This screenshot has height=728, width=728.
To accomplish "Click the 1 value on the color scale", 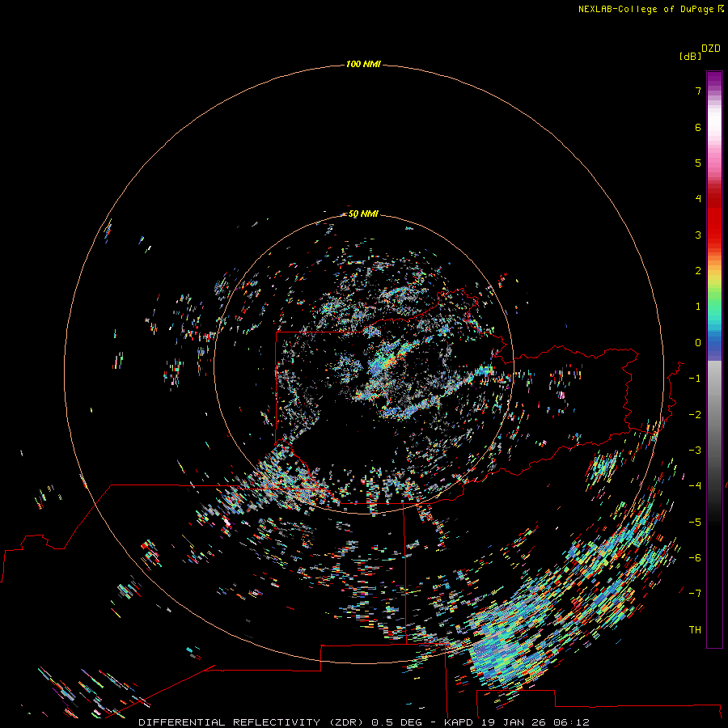I will pyautogui.click(x=698, y=307).
